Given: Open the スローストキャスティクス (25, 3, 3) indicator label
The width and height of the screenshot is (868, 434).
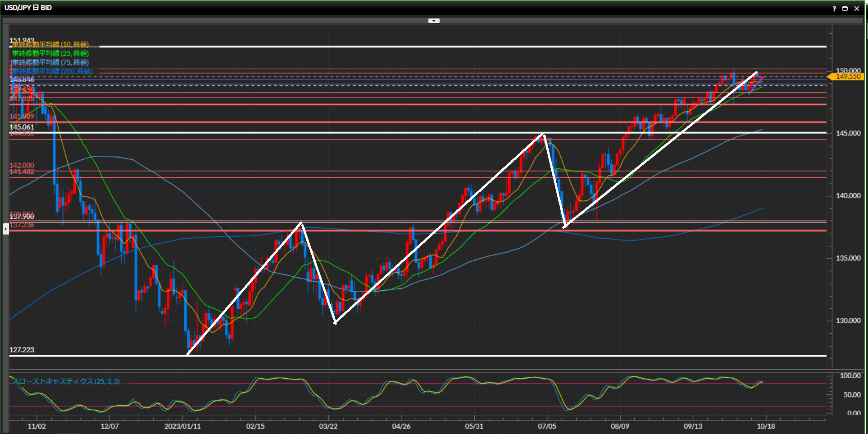Looking at the screenshot, I should [66, 381].
